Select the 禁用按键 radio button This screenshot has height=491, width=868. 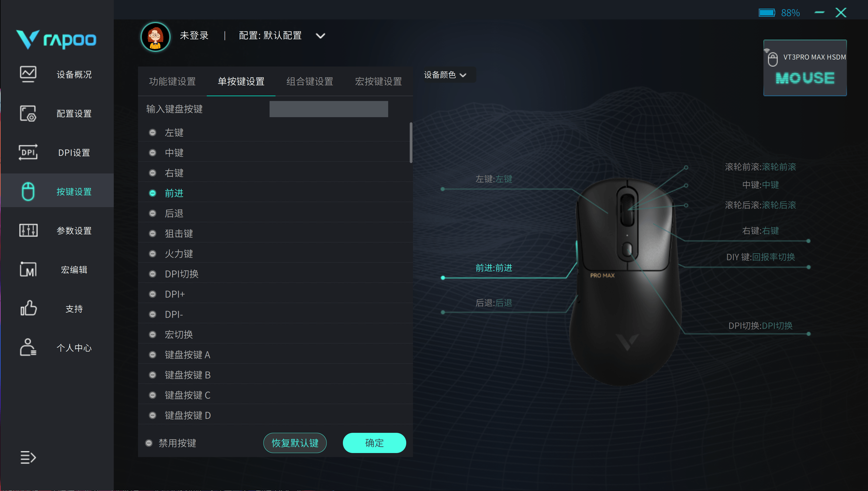pos(149,443)
